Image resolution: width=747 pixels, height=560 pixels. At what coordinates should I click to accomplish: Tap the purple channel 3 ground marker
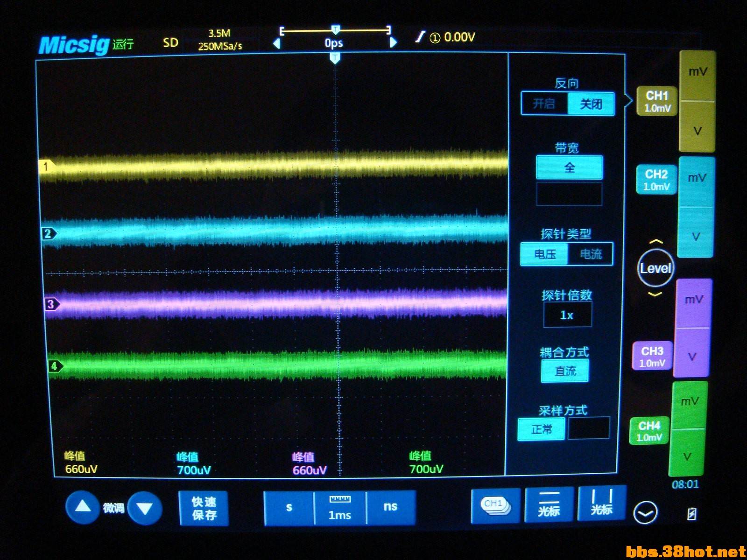(x=52, y=305)
